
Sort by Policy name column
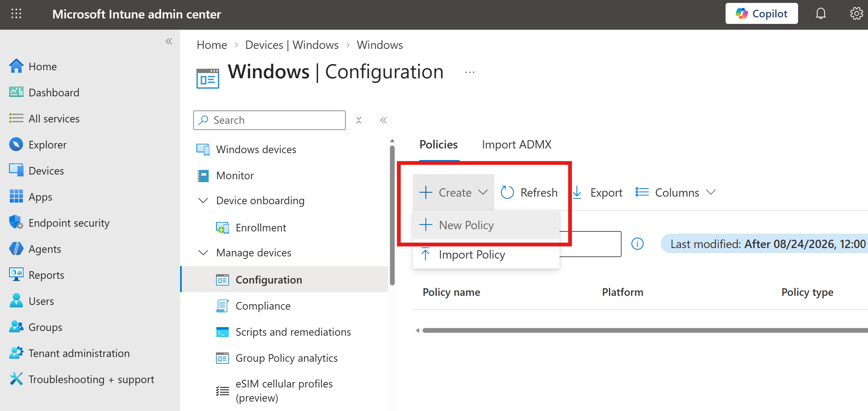coord(451,292)
